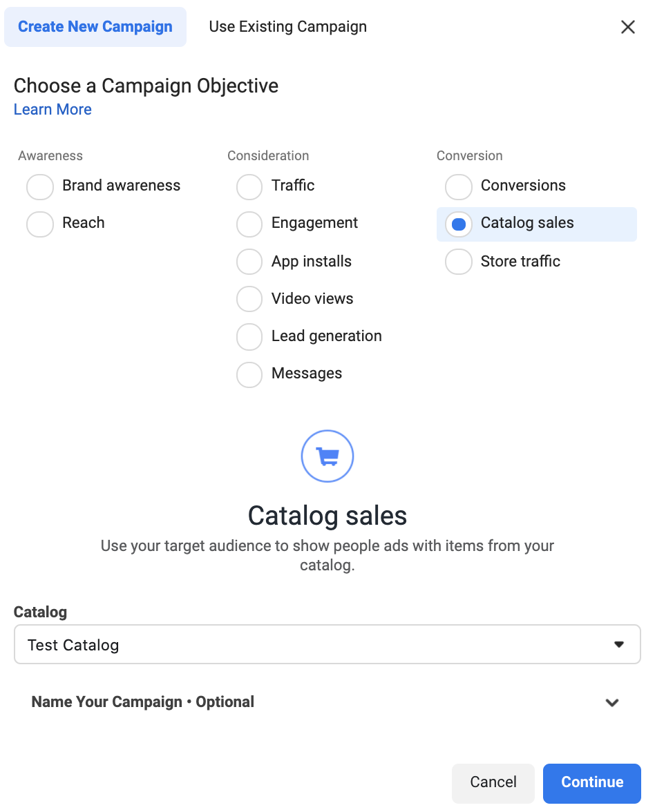Viewport: 655px width, 812px height.
Task: Select the Conversions objective
Action: 459,186
